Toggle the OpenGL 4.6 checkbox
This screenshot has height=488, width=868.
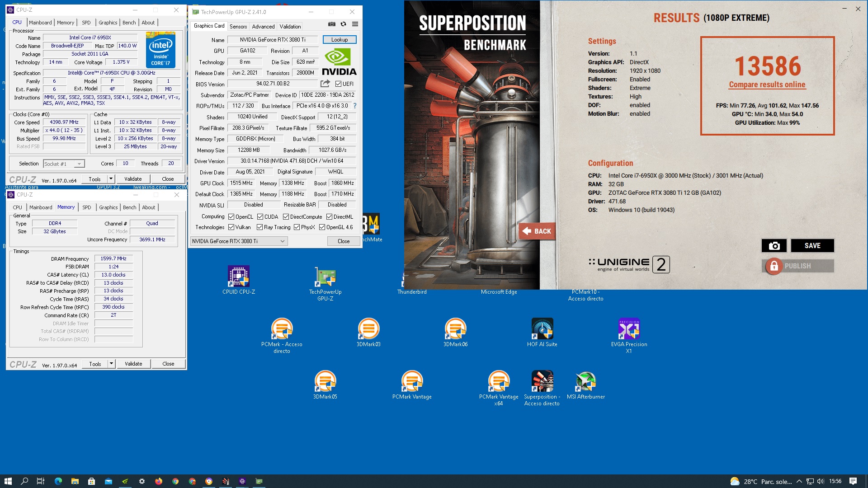coord(322,227)
